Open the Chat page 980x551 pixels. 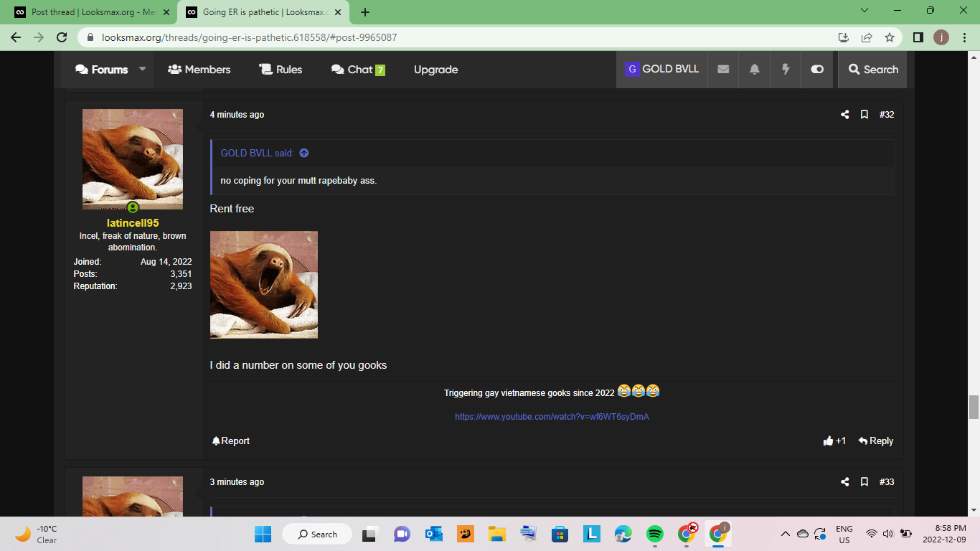358,70
